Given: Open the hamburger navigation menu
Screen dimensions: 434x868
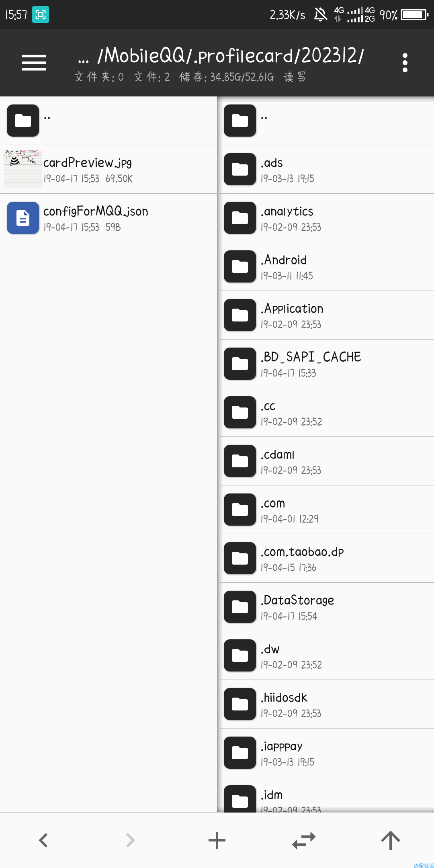Looking at the screenshot, I should click(x=34, y=63).
